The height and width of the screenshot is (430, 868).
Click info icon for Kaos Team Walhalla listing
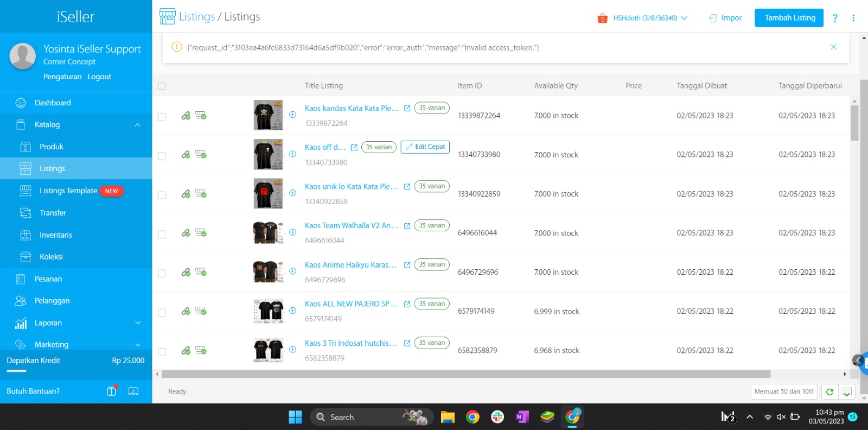point(292,232)
